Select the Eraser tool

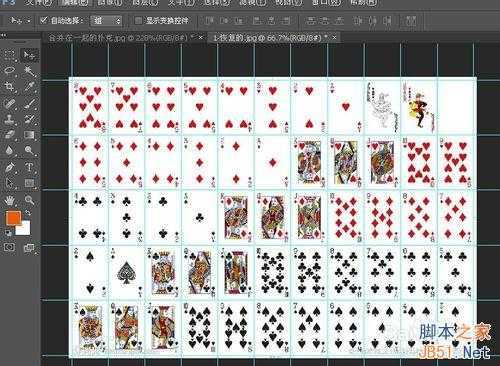10,135
